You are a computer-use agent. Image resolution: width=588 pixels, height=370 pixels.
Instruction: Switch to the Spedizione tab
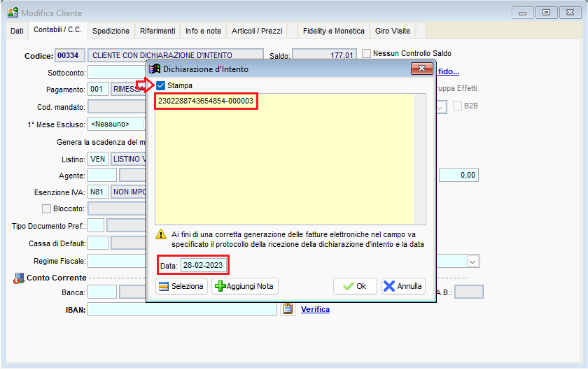(111, 31)
